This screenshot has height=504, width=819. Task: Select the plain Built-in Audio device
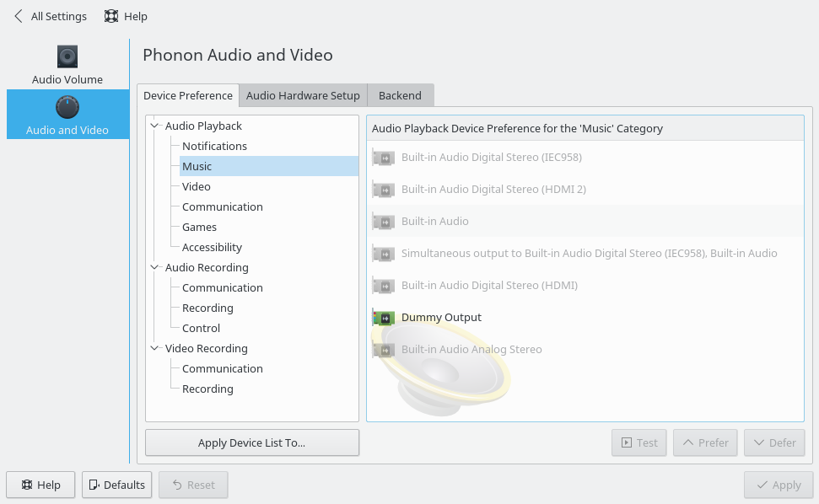pos(585,221)
